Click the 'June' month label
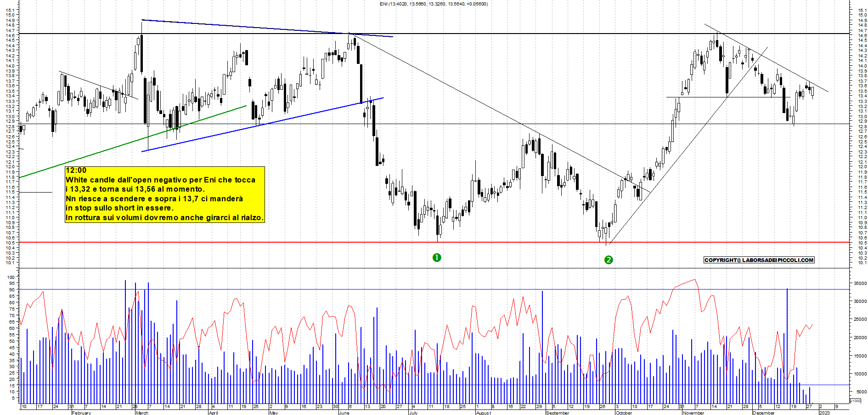The image size is (868, 415). 344,413
